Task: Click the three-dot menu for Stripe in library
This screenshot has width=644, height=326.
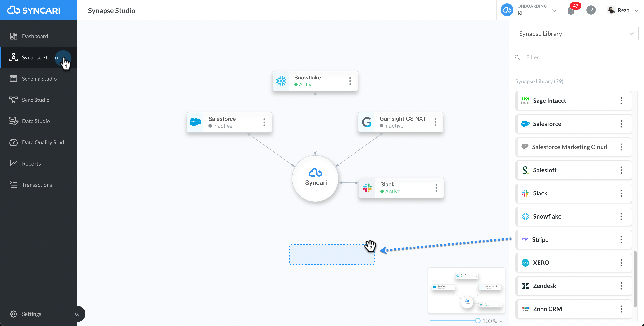Action: 621,240
